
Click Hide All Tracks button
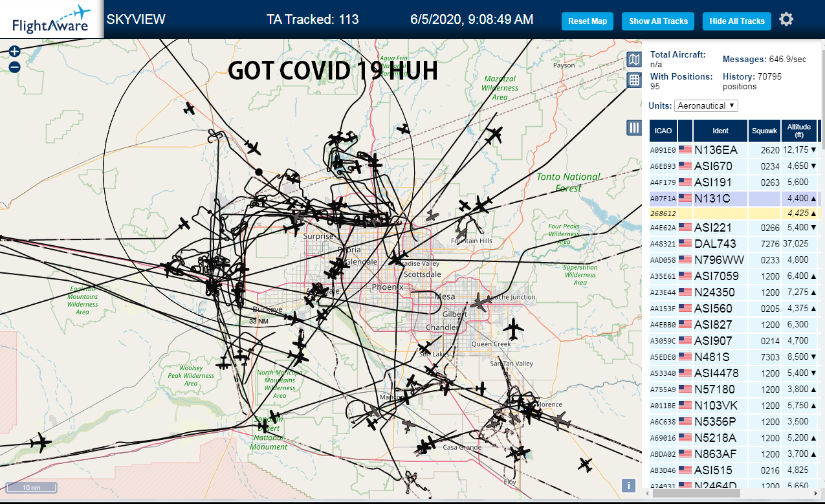pos(737,21)
